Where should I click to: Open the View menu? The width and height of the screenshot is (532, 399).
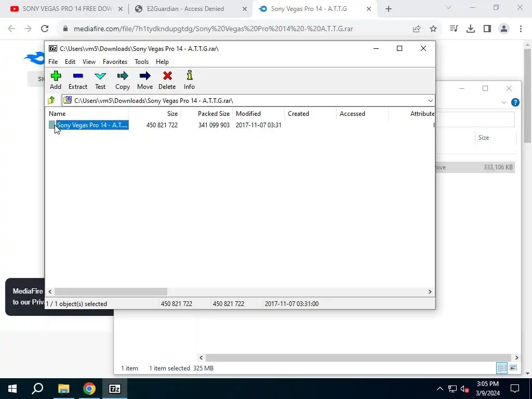[x=89, y=62]
